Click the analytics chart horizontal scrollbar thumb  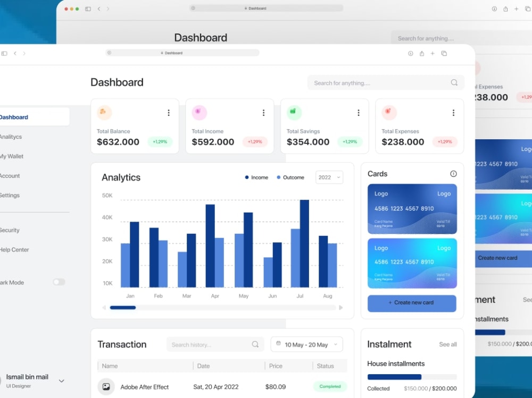pyautogui.click(x=123, y=308)
